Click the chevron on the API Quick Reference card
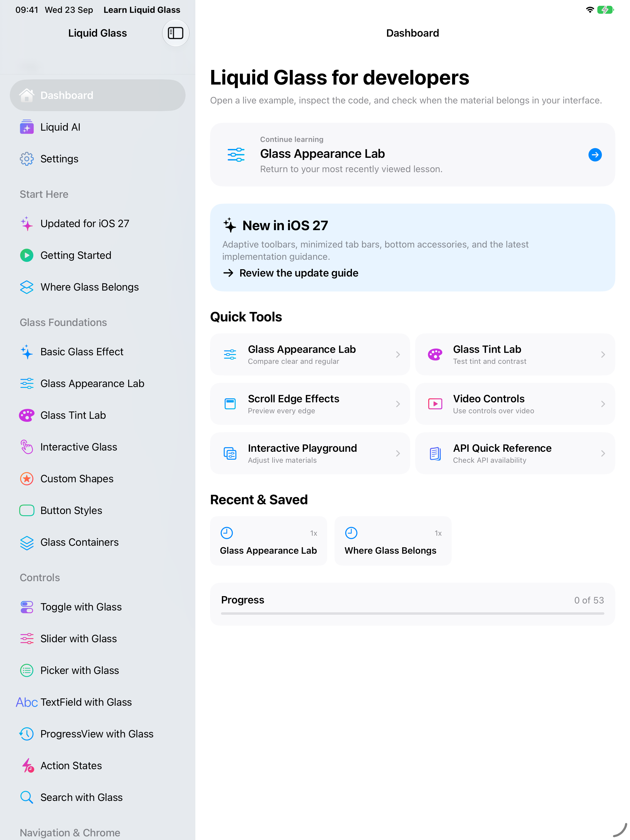 603,453
